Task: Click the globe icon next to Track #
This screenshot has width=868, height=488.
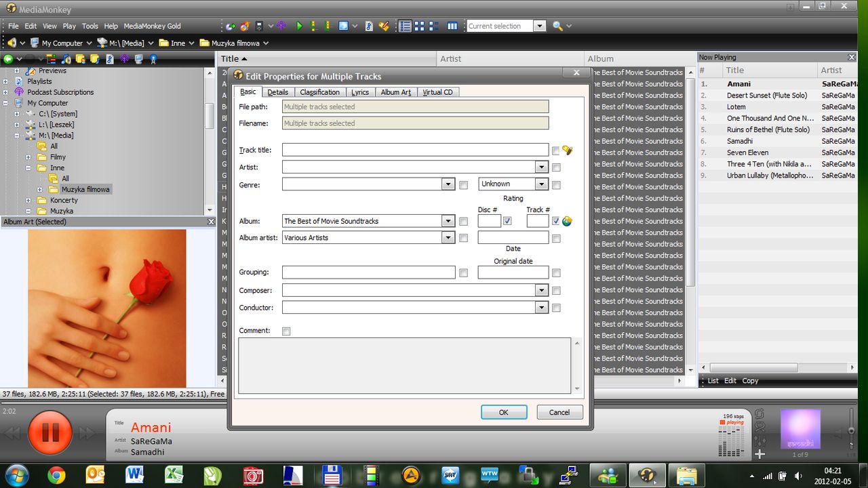Action: tap(568, 221)
